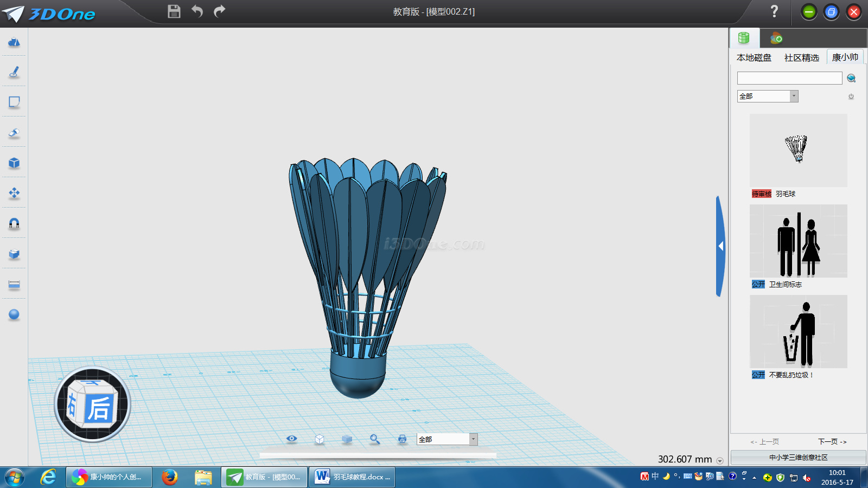Select the sketch drawing pen tool
This screenshot has width=868, height=488.
click(x=14, y=72)
